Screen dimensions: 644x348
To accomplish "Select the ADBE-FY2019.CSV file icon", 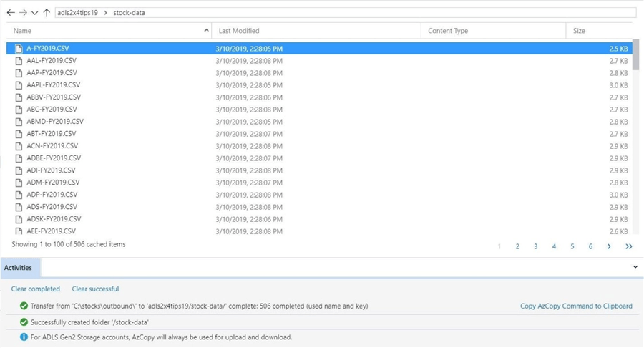I will click(x=19, y=158).
